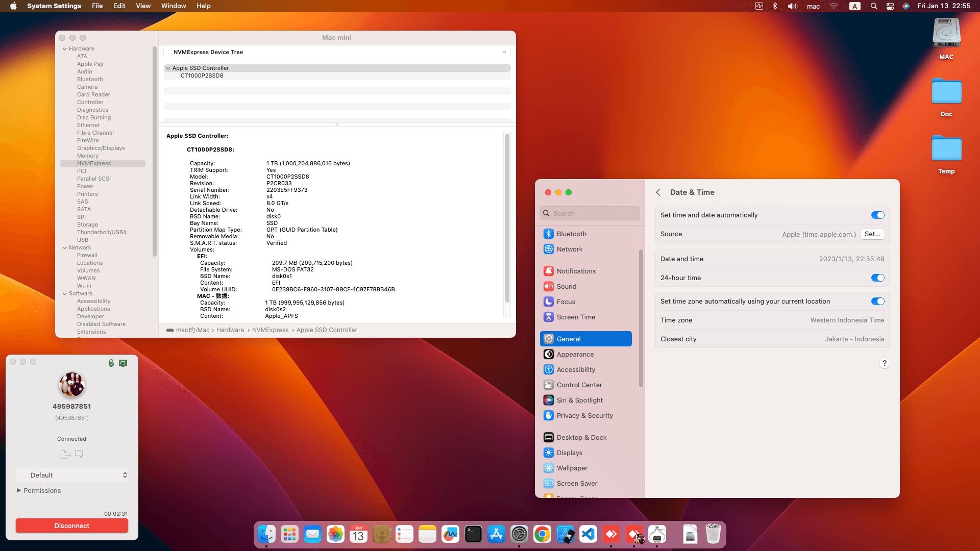The height and width of the screenshot is (551, 980).
Task: Disable automatic time zone by location
Action: [877, 301]
